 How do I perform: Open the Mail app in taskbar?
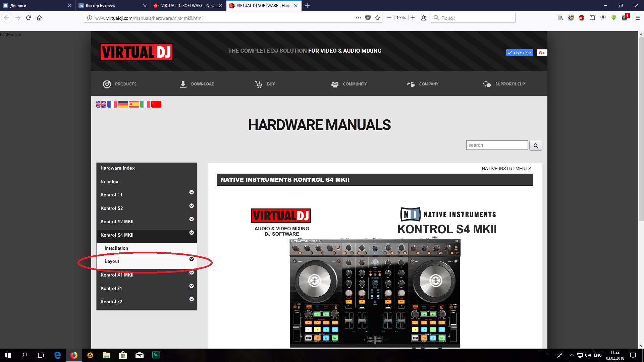click(x=140, y=355)
